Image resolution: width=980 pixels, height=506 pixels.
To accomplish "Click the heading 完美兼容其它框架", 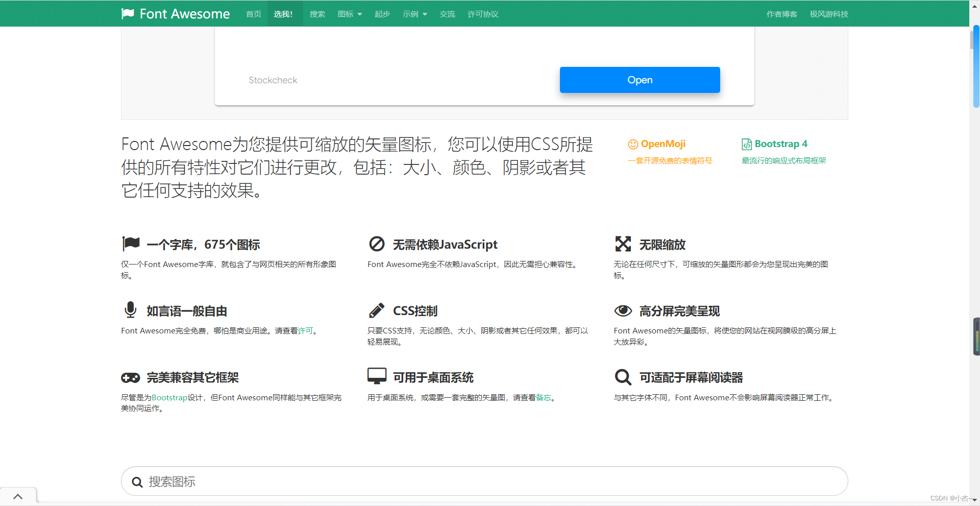I will [x=192, y=377].
